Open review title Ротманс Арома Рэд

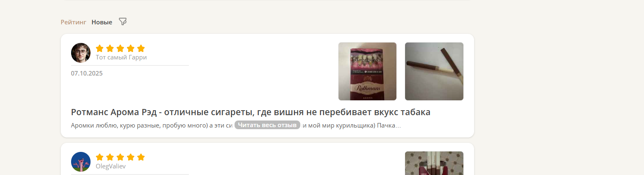(x=251, y=112)
